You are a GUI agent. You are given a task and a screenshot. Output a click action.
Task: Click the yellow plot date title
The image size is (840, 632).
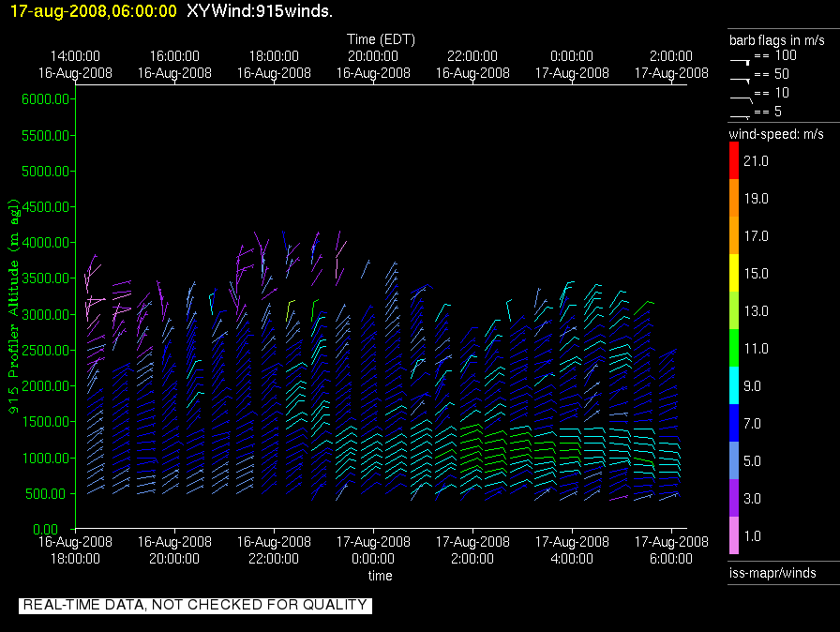click(93, 11)
